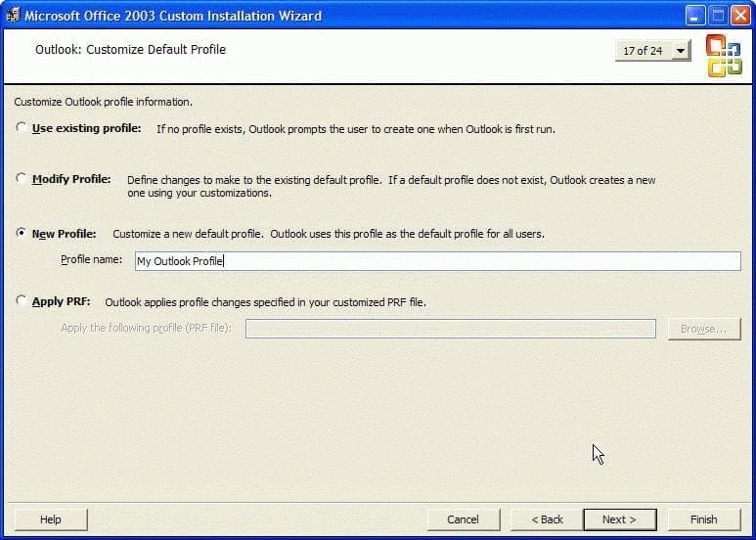Click the Microsoft Office logo icon
Viewport: 756px width, 540px height.
[x=724, y=56]
